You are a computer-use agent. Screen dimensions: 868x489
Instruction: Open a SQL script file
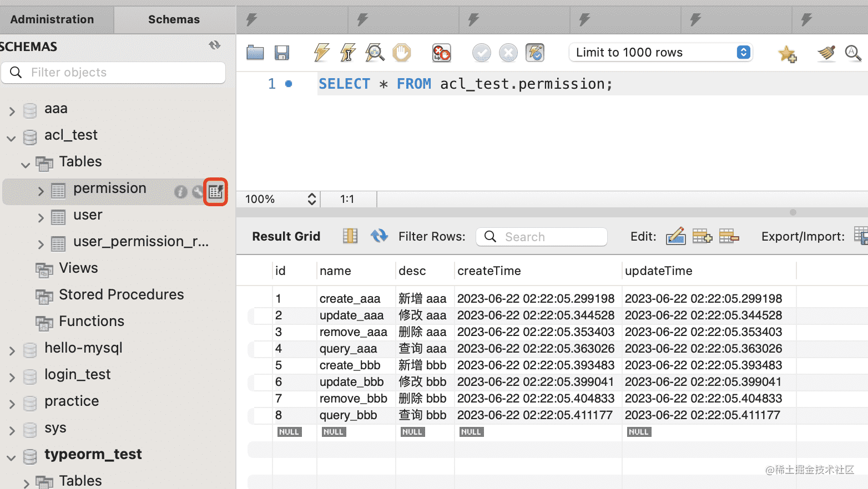click(x=255, y=53)
